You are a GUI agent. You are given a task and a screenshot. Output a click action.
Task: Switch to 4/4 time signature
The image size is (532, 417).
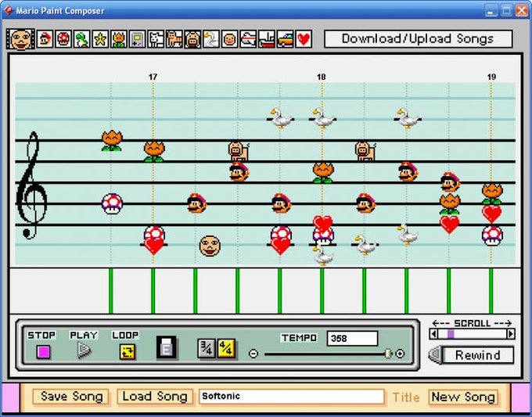click(225, 348)
